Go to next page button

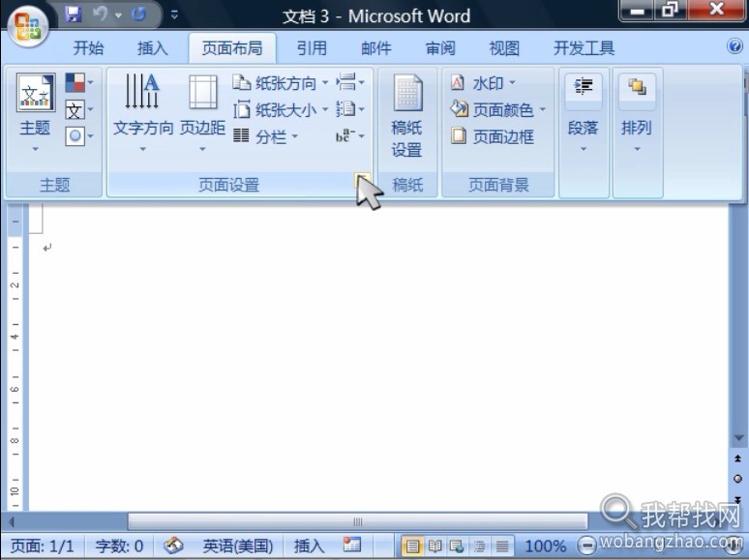(738, 499)
